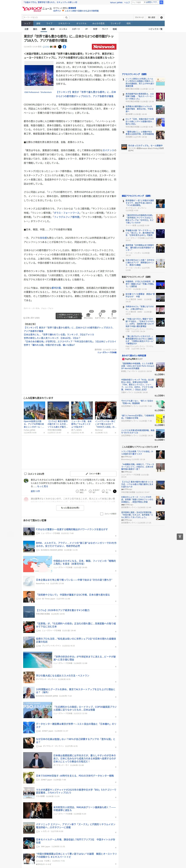
Task: Open 中国抑止のカギになる article thumbnail
Action: coord(38,564)
